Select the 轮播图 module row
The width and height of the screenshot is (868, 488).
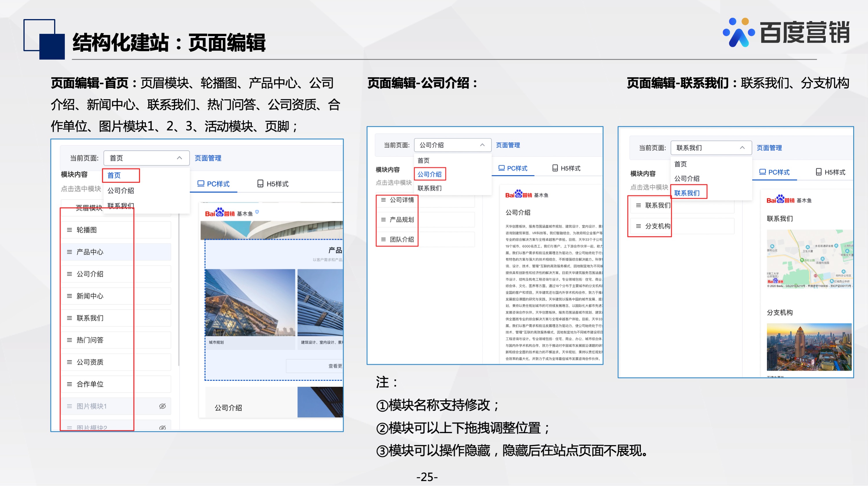click(x=116, y=230)
